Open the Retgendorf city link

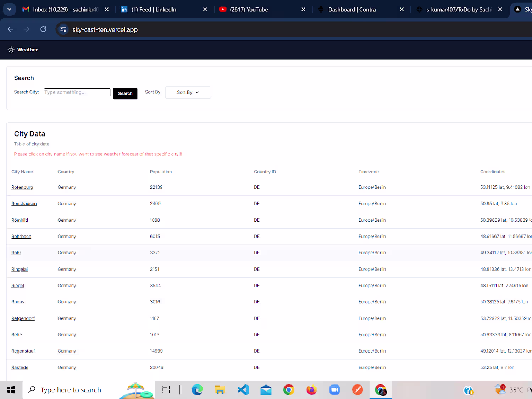(23, 318)
